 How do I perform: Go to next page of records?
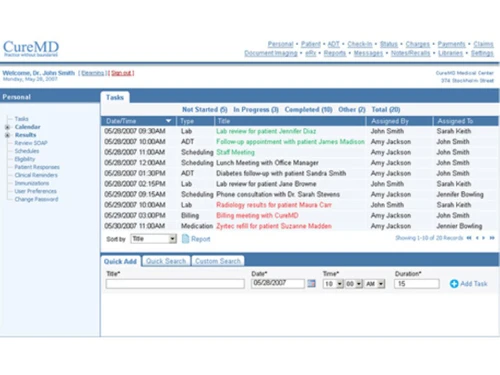(x=484, y=238)
